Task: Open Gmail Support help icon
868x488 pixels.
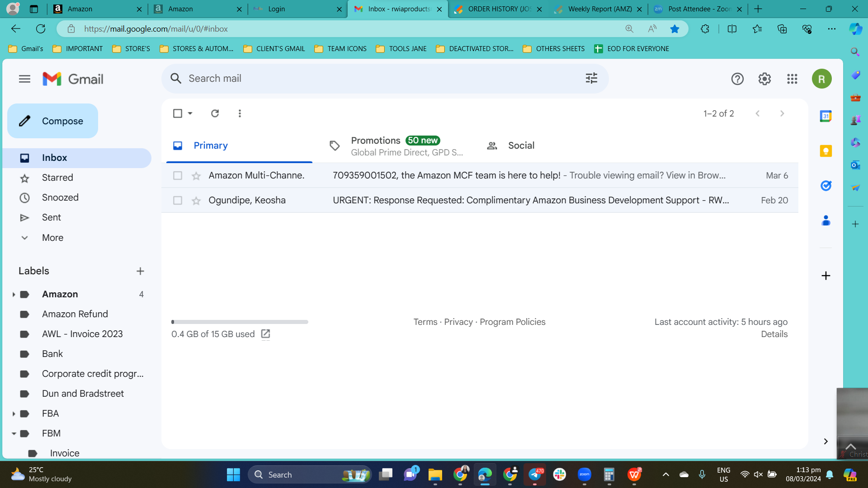Action: pos(737,79)
